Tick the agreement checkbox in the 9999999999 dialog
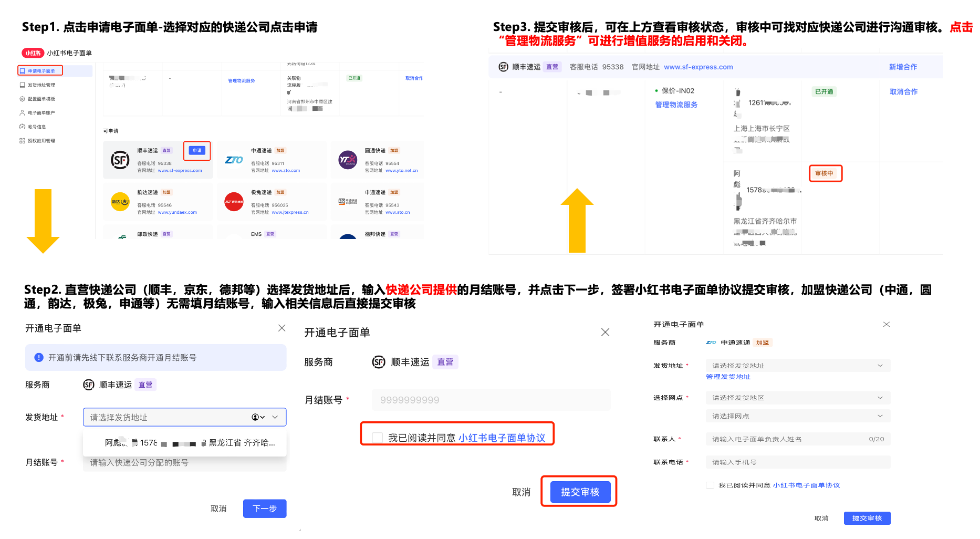Screen dimensions: 980x539 click(x=377, y=438)
